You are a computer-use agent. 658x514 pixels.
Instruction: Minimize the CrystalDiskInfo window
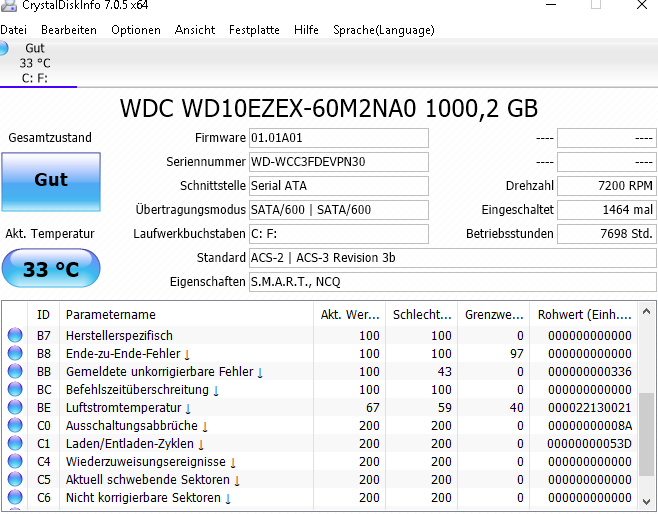point(551,5)
